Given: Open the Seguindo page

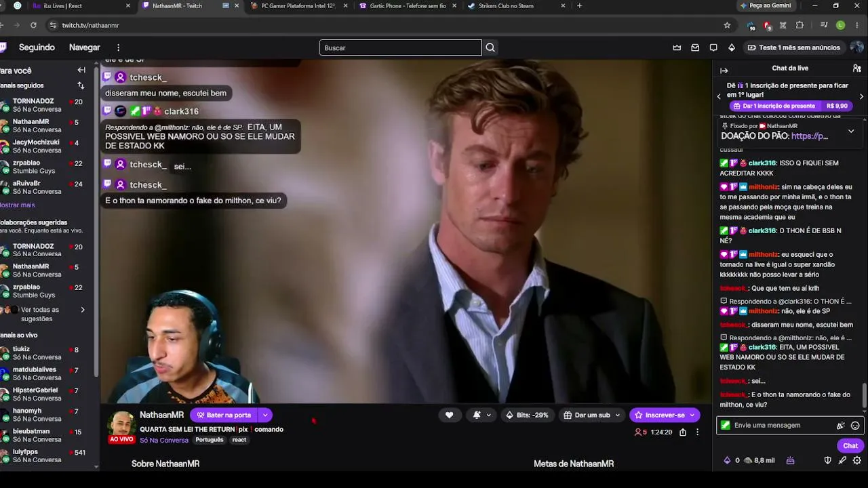Looking at the screenshot, I should 37,47.
